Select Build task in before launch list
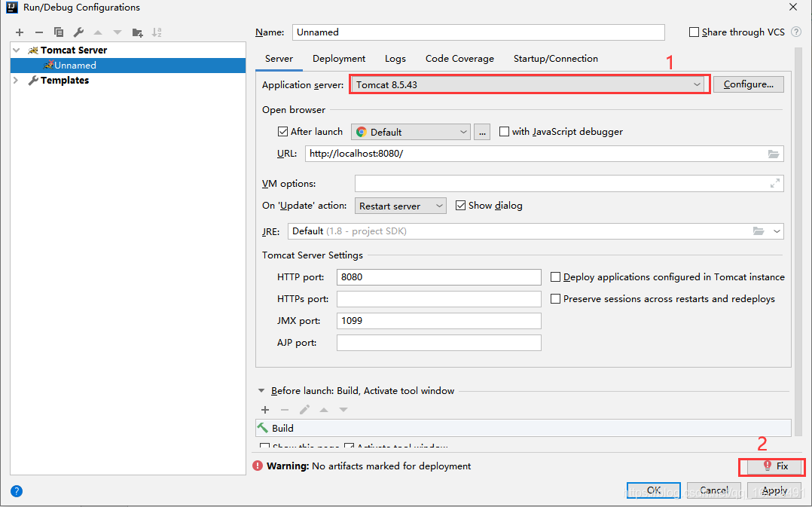Screen dimensions: 812x507 tap(523, 428)
